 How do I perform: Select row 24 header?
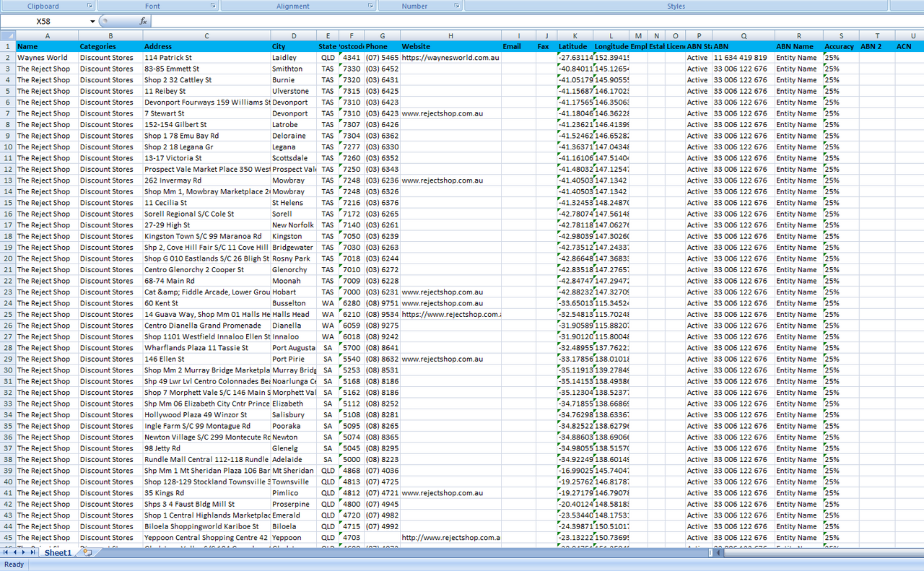pyautogui.click(x=7, y=303)
